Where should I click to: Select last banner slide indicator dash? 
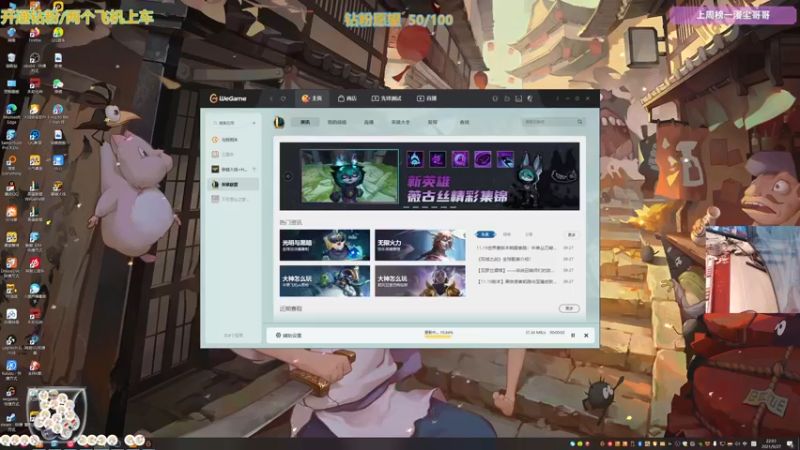click(453, 208)
